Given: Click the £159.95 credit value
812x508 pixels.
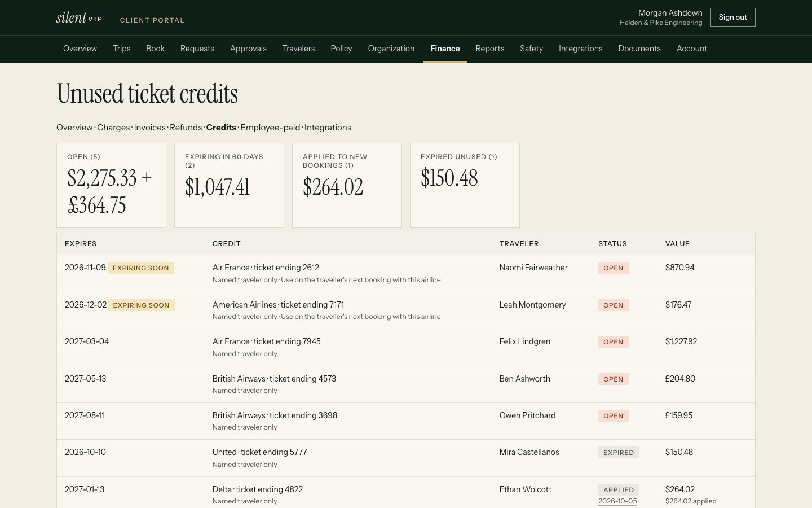Looking at the screenshot, I should 679,415.
